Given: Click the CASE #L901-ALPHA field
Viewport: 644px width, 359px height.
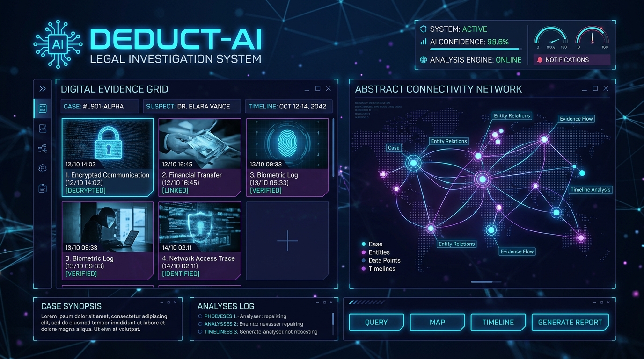Looking at the screenshot, I should click(100, 106).
